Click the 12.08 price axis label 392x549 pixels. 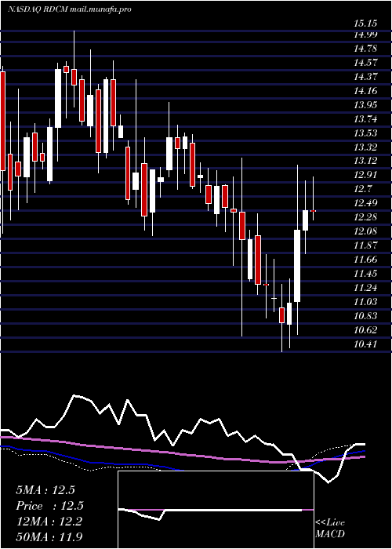[365, 231]
